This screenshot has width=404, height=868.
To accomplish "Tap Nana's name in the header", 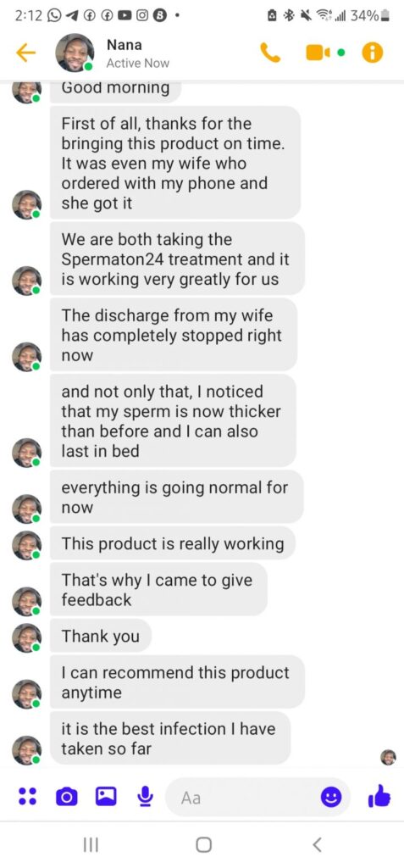I will (x=124, y=45).
